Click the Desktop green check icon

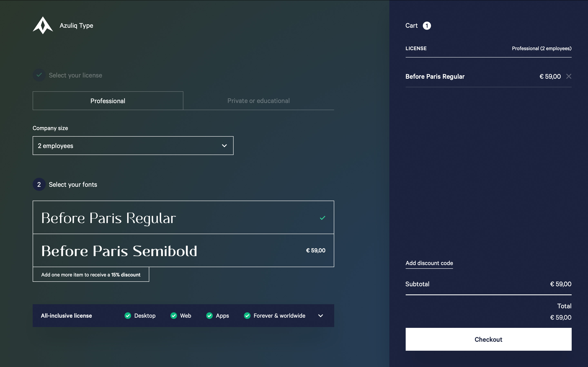(128, 316)
